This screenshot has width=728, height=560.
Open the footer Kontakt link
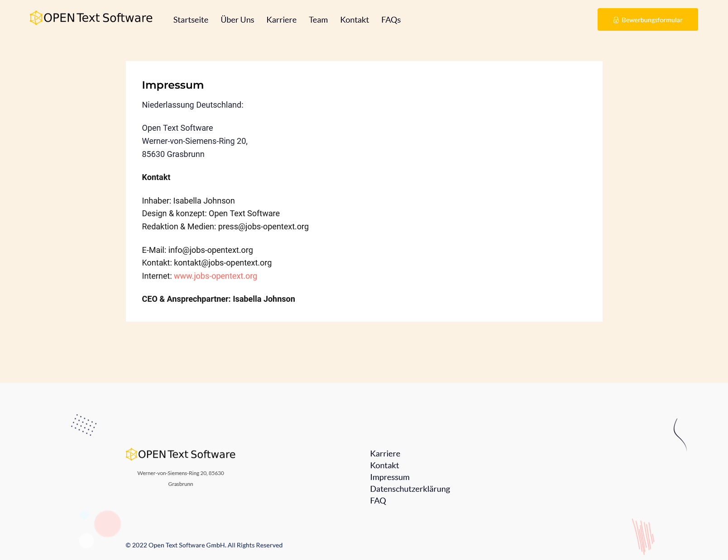[x=384, y=465]
